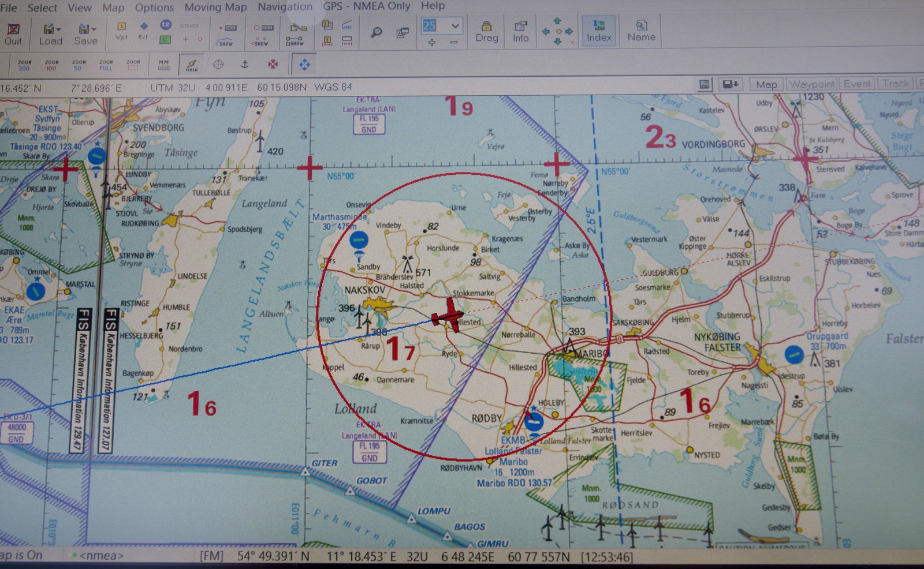Select the Wpt waypoint placement tool
The image size is (924, 569).
(x=121, y=31)
